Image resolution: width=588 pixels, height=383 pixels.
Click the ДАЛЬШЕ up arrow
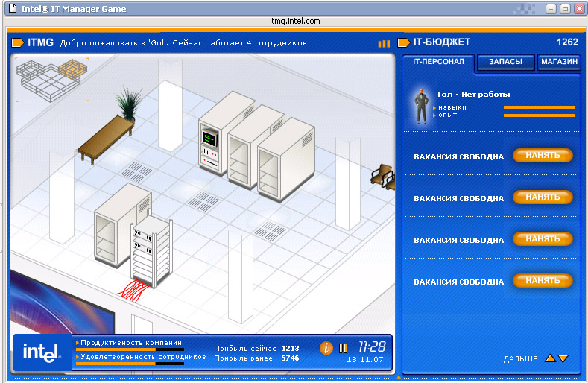tap(550, 358)
